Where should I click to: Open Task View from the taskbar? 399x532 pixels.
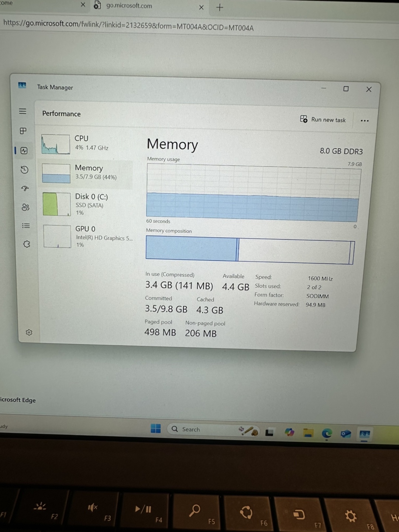(x=269, y=432)
